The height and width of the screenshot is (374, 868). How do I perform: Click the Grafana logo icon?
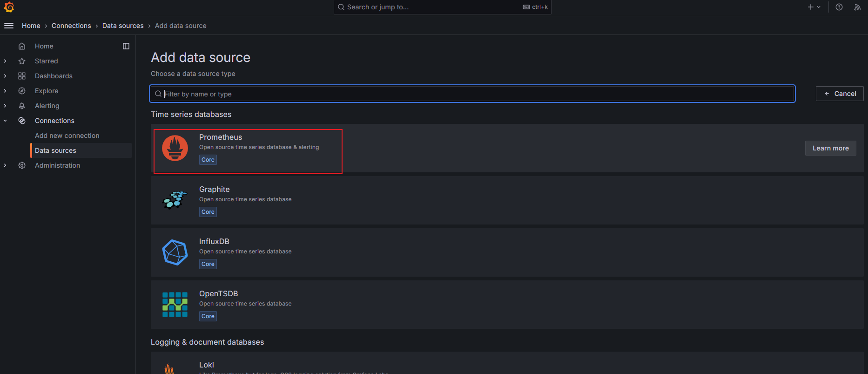[9, 7]
